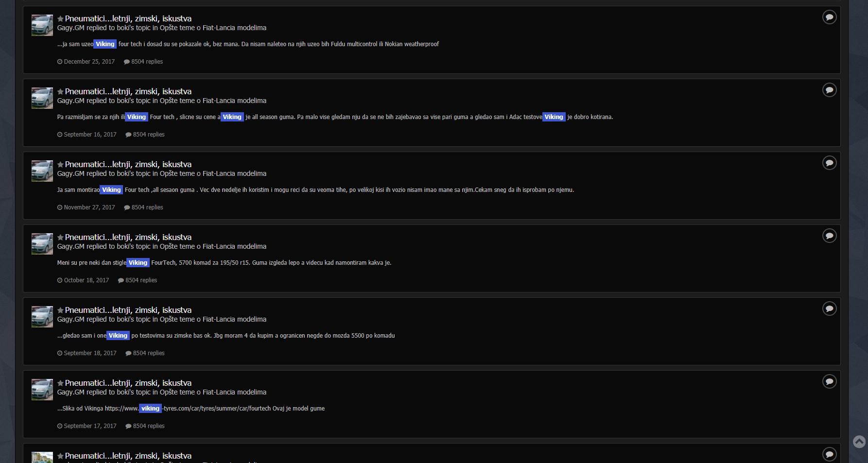This screenshot has width=868, height=463.
Task: Click the September 17, 2017 timestamp
Action: 90,426
